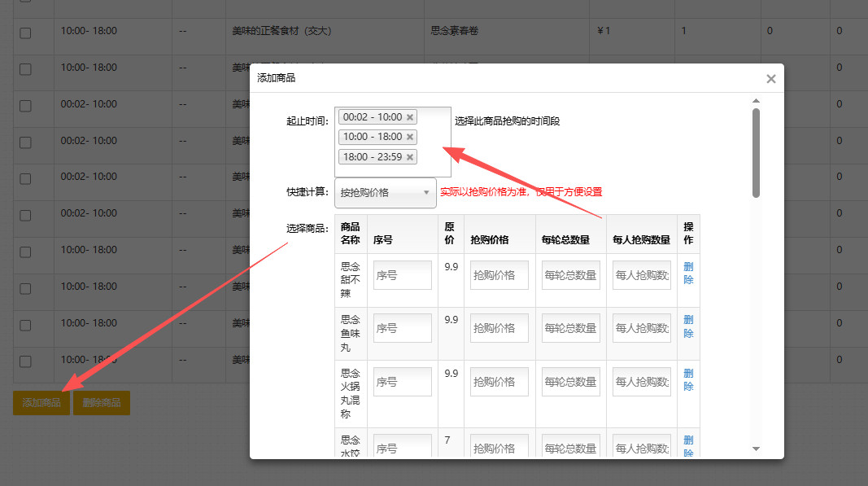
Task: Close the 添加商品 dialog with X
Action: click(x=770, y=79)
